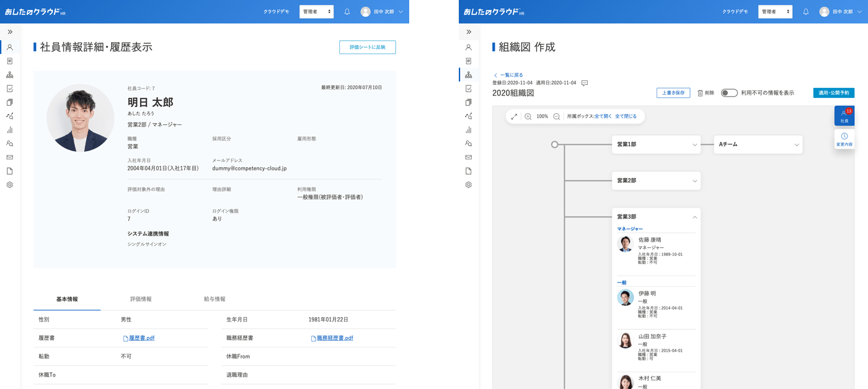The height and width of the screenshot is (389, 868).
Task: Click the あしたのクラウド logo in employee detail window
Action: click(35, 12)
